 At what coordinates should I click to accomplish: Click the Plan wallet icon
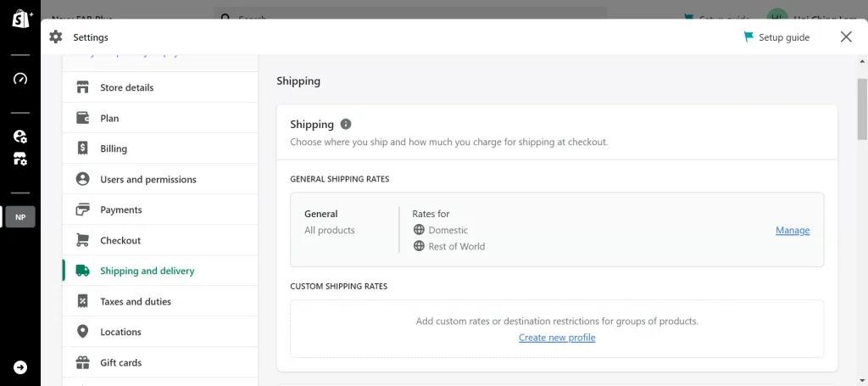coord(82,118)
